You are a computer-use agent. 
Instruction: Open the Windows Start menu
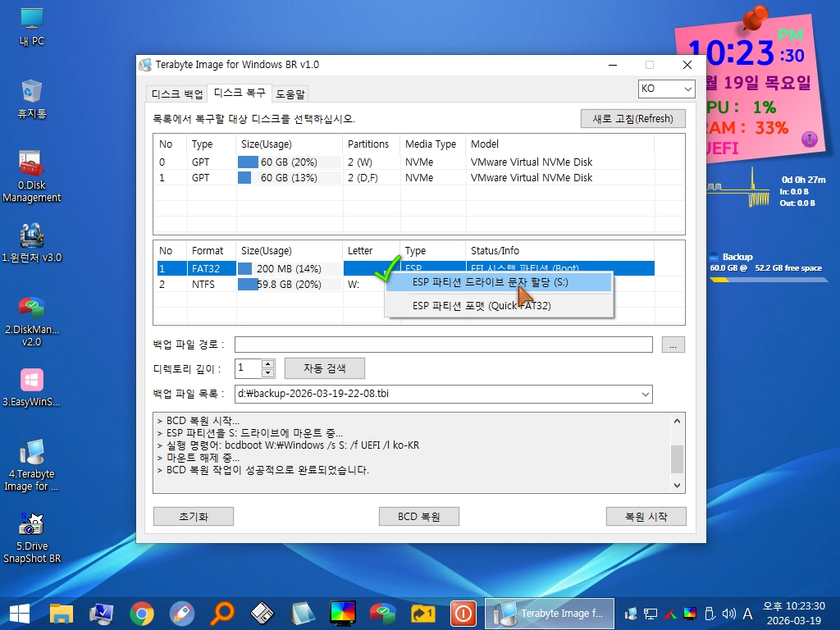(20, 614)
